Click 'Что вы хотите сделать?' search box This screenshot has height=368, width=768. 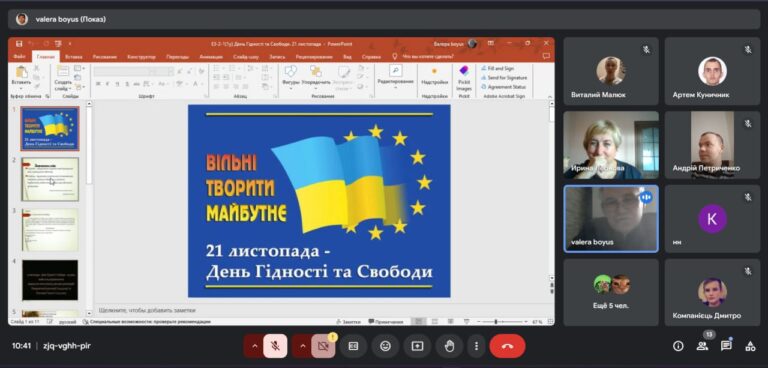point(428,57)
